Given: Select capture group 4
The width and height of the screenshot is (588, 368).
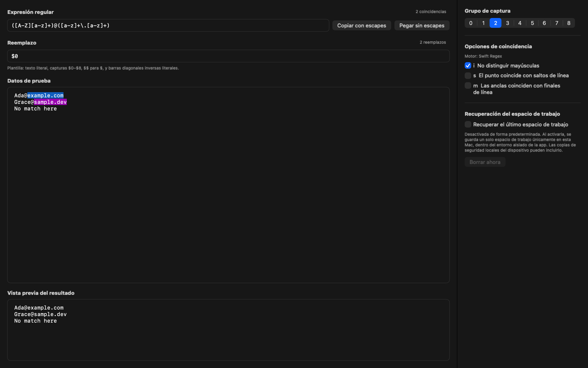Looking at the screenshot, I should tap(520, 23).
